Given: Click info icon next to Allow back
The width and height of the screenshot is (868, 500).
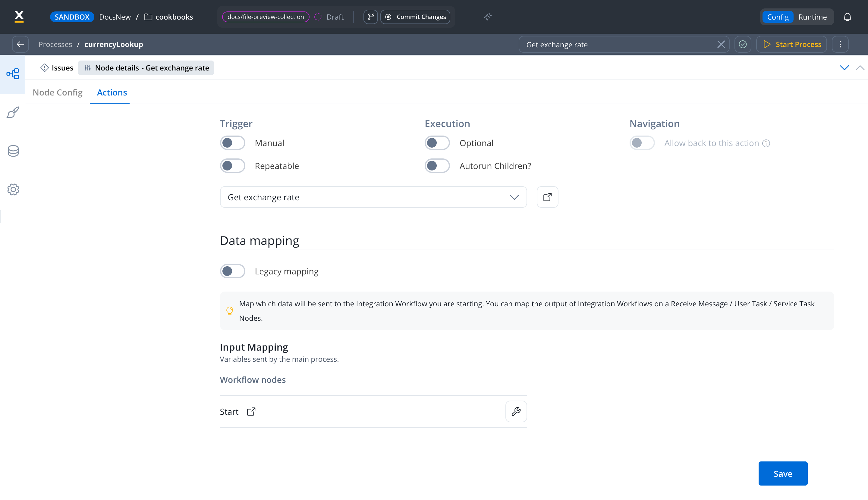Looking at the screenshot, I should pos(766,143).
